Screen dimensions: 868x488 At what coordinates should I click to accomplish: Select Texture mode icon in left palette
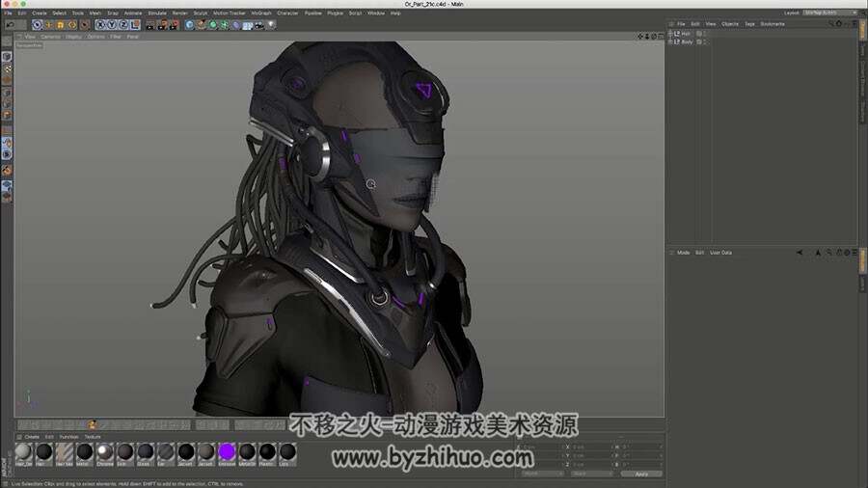click(7, 68)
